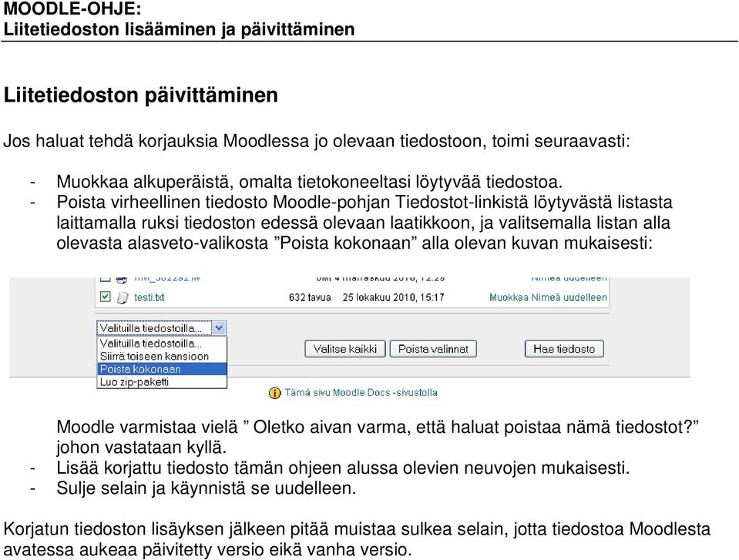The width and height of the screenshot is (739, 560).
Task: Open Tämä sivu Moodle Docs -sivustolla link
Action: coord(361,392)
